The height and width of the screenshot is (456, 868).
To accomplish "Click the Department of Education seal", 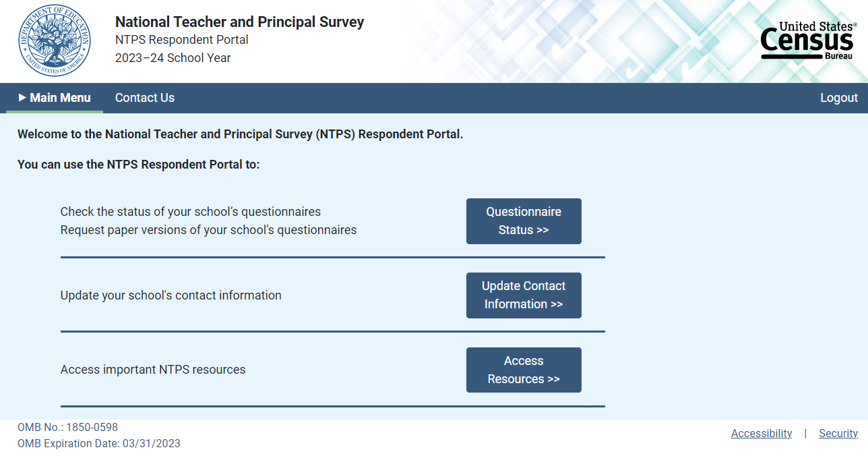I will (x=55, y=40).
